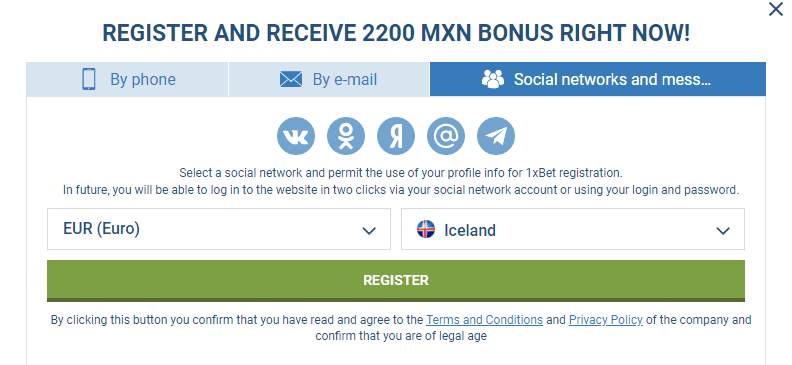Click the Iceland flag icon

click(x=426, y=229)
